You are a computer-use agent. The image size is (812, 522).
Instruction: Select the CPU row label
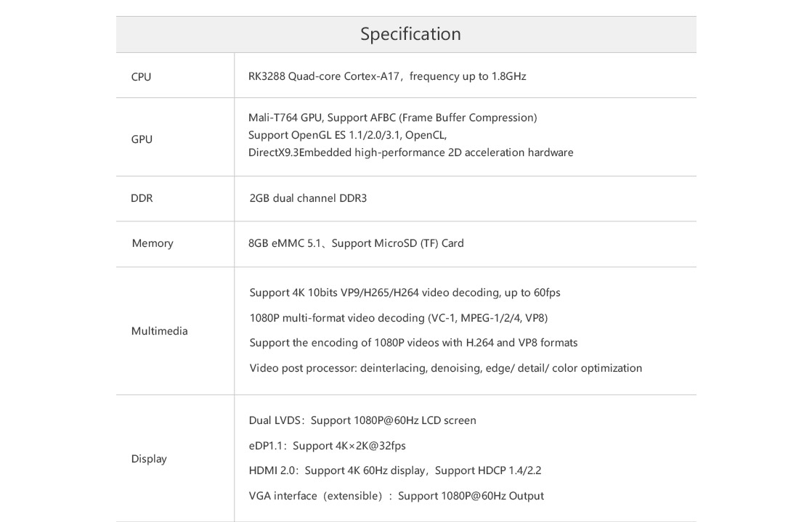[141, 77]
